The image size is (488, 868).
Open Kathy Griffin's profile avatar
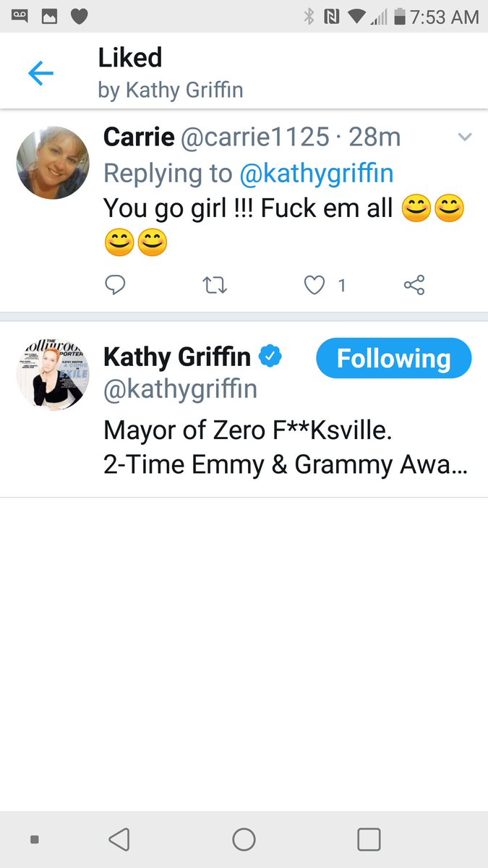point(53,374)
